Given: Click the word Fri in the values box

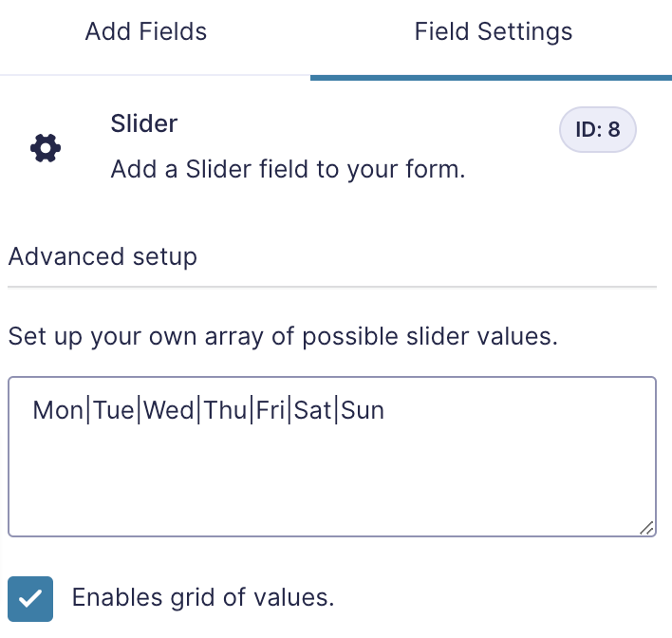Looking at the screenshot, I should tap(271, 410).
